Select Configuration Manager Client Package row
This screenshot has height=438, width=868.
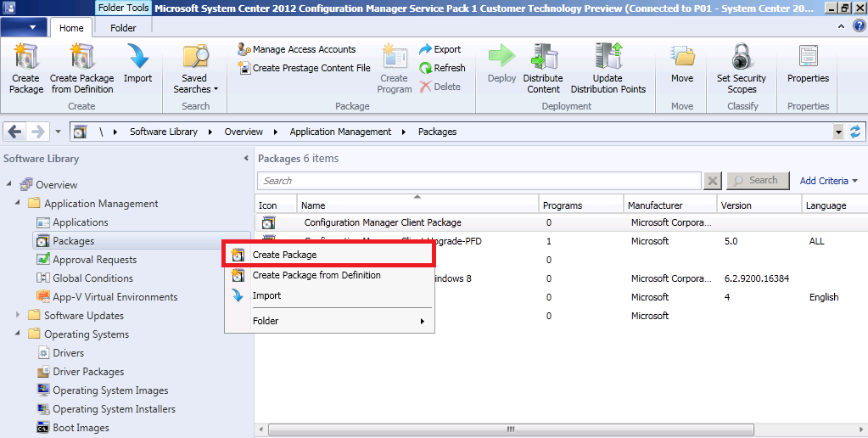point(562,222)
